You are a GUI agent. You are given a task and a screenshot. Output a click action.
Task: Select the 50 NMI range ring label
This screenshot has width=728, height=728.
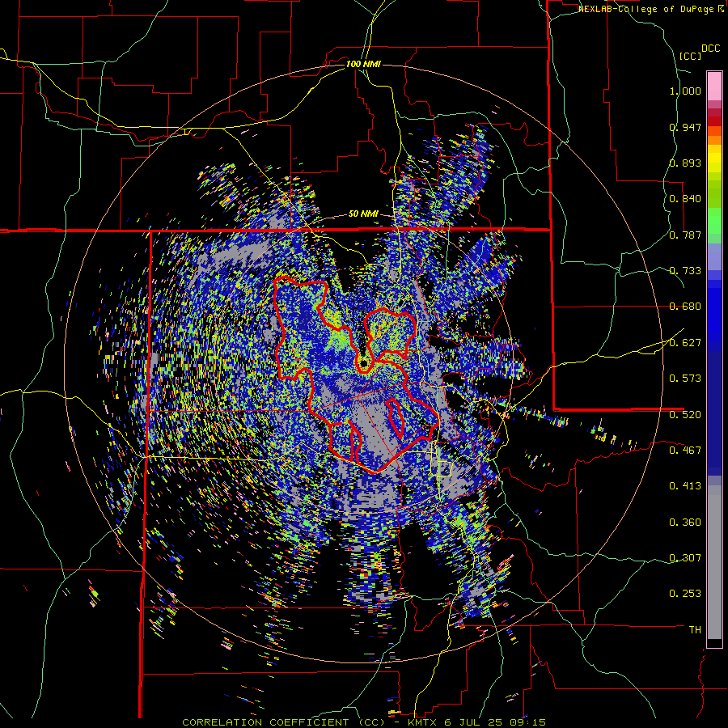click(x=363, y=214)
